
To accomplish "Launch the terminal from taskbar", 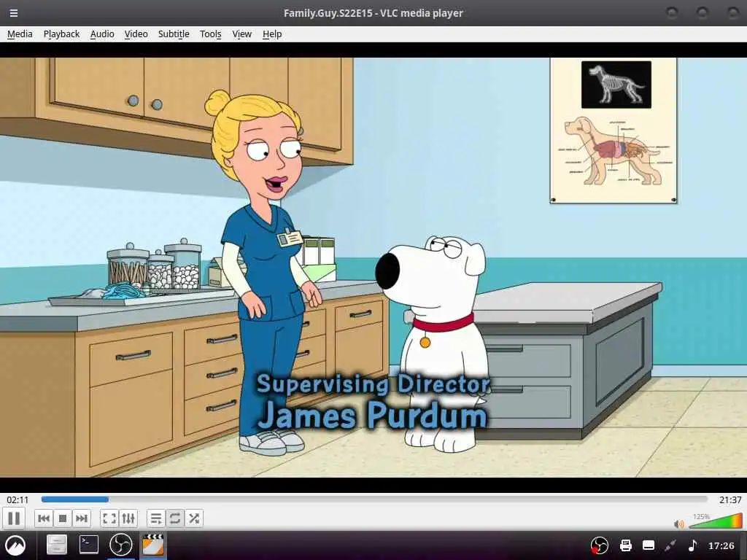I will [x=88, y=545].
